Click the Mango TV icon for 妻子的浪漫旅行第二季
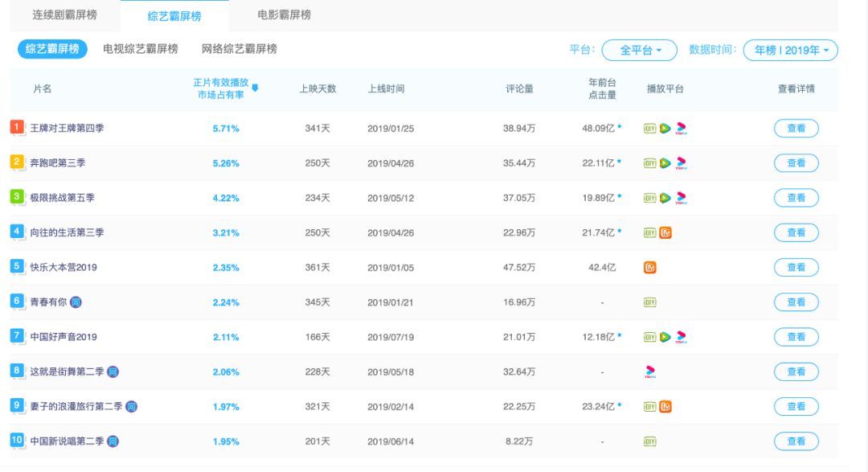Screen dimensions: 868x472 [665, 407]
